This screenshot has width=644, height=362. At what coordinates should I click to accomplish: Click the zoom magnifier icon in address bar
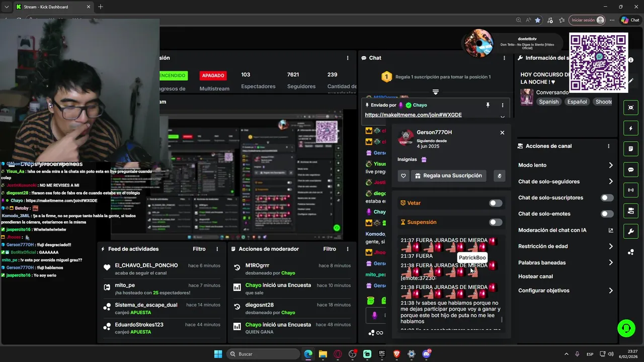coord(518,20)
